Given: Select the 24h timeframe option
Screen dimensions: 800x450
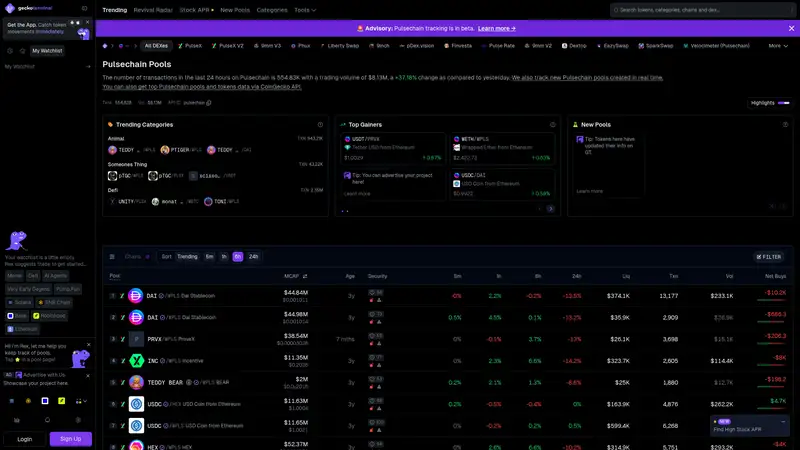Looking at the screenshot, I should click(x=254, y=257).
